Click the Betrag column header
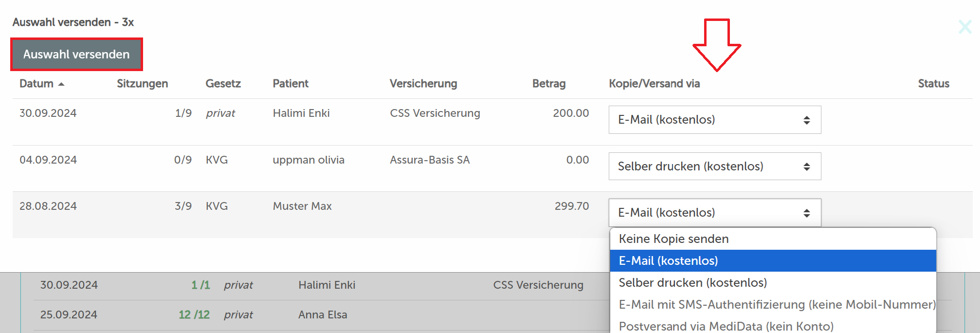 tap(548, 84)
